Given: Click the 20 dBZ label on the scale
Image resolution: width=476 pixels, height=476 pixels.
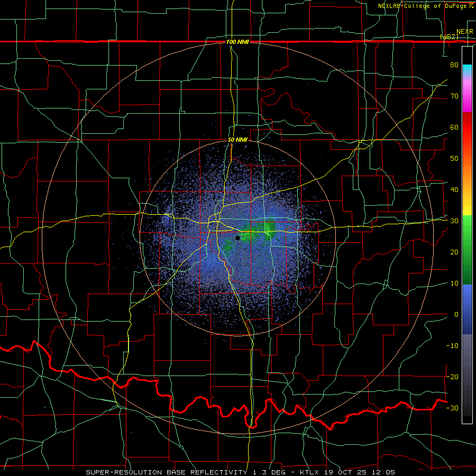Looking at the screenshot, I should point(454,252).
